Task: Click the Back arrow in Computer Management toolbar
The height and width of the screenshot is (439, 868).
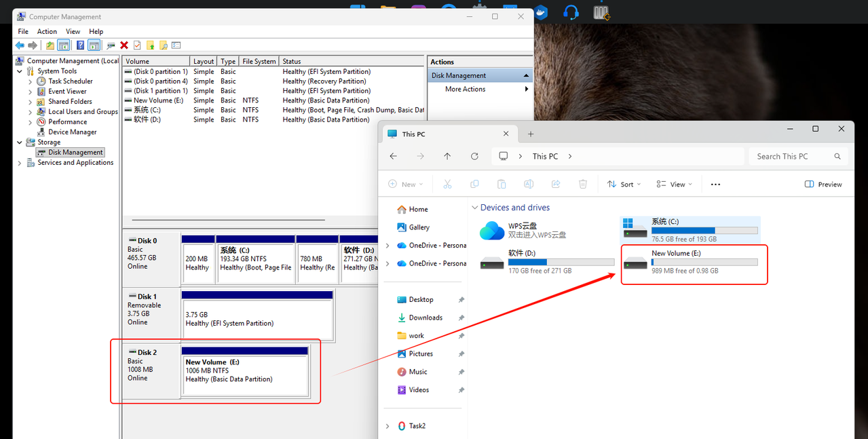Action: [20, 45]
